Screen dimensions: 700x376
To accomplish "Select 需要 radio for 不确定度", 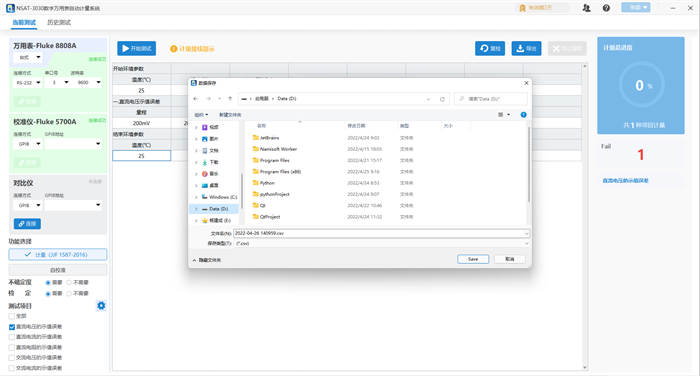I will pyautogui.click(x=48, y=283).
